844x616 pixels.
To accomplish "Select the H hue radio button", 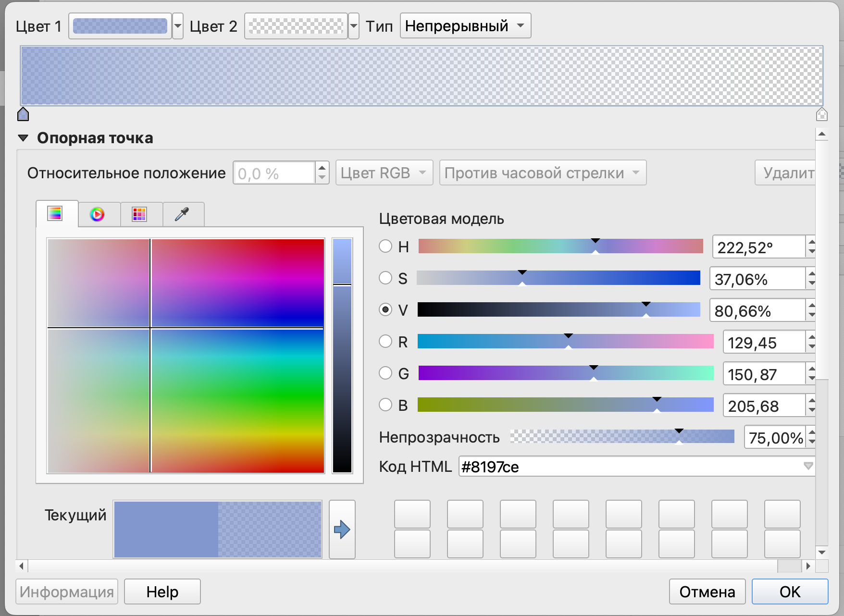I will 385,246.
